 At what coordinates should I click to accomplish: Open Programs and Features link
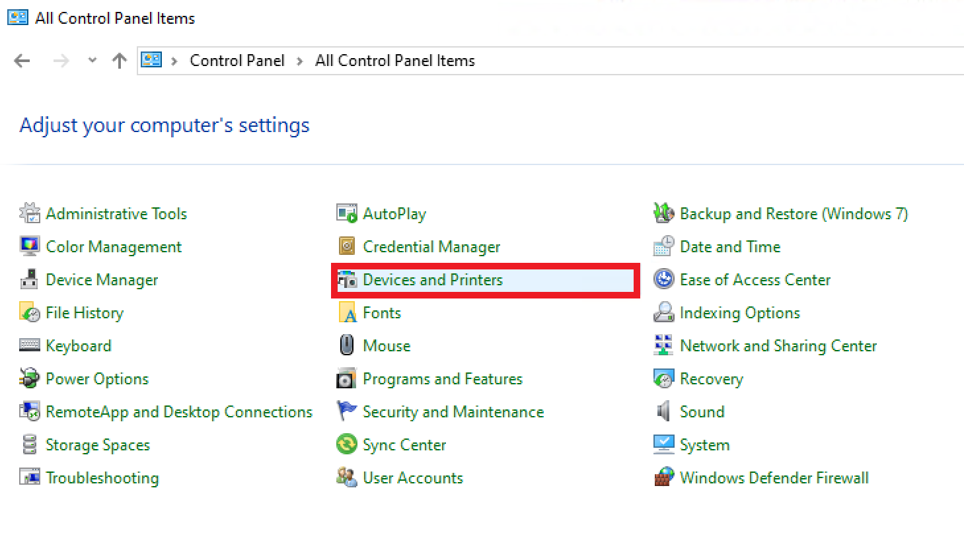click(x=442, y=379)
